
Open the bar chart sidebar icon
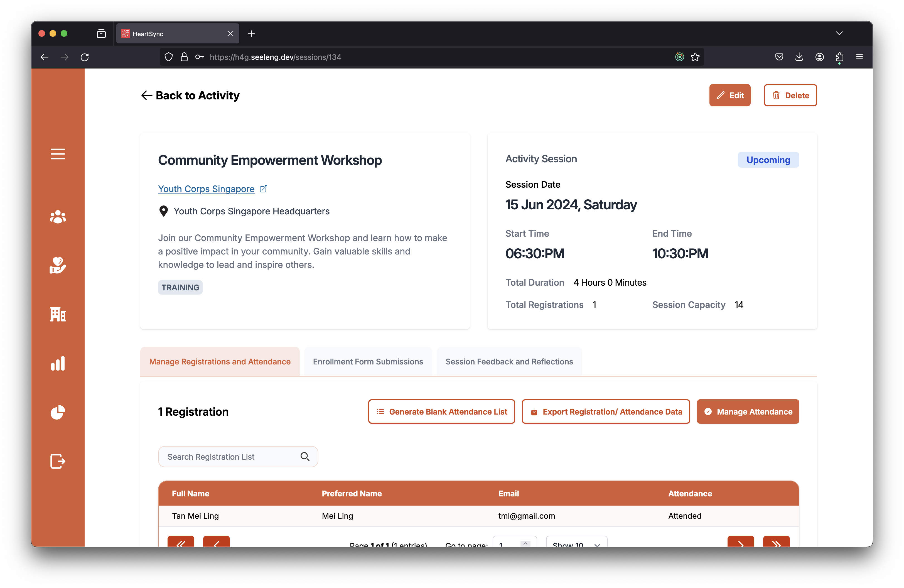pos(58,363)
